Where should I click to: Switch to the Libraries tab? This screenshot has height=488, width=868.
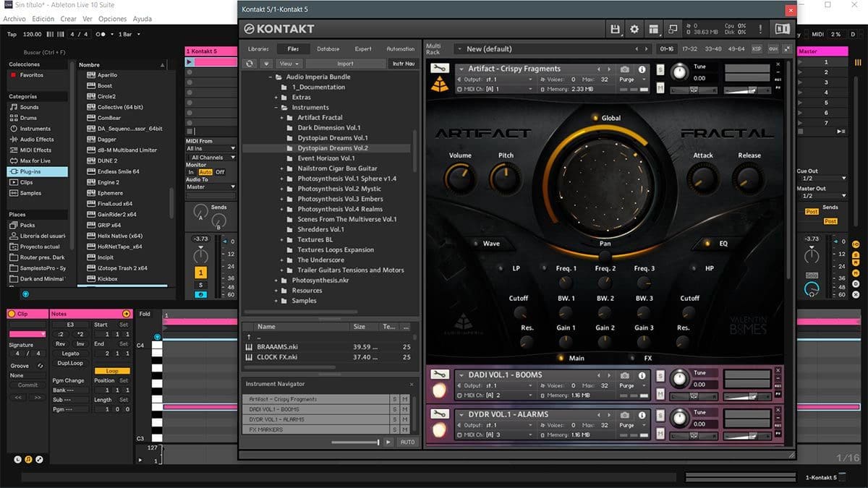tap(258, 49)
